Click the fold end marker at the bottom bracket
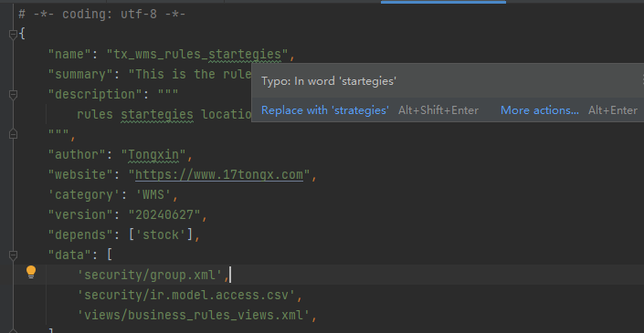The image size is (644, 333). pyautogui.click(x=13, y=330)
